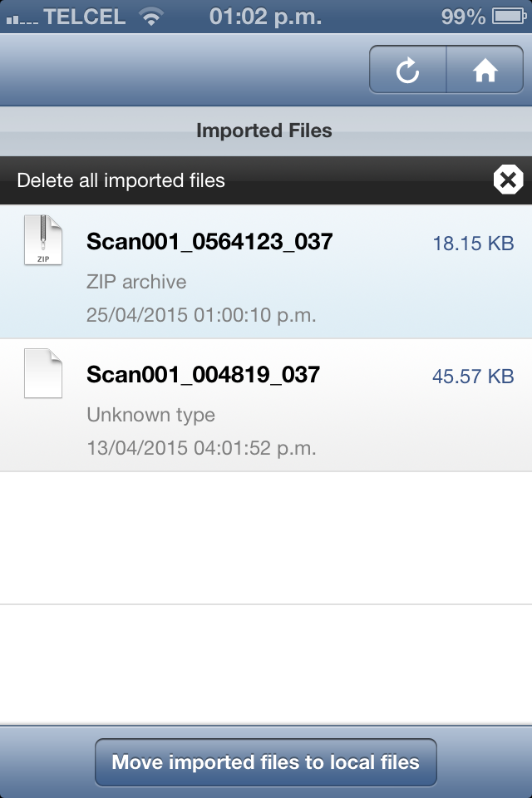Tap the ZIP archive file icon
Image resolution: width=532 pixels, height=798 pixels.
pyautogui.click(x=42, y=241)
